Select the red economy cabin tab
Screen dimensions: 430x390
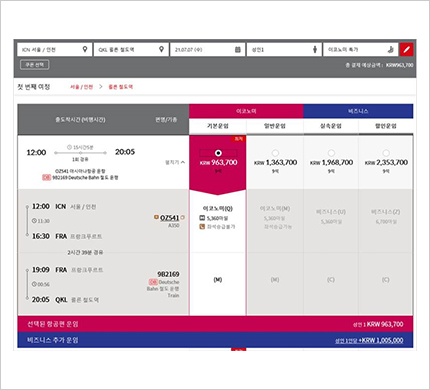coord(246,111)
